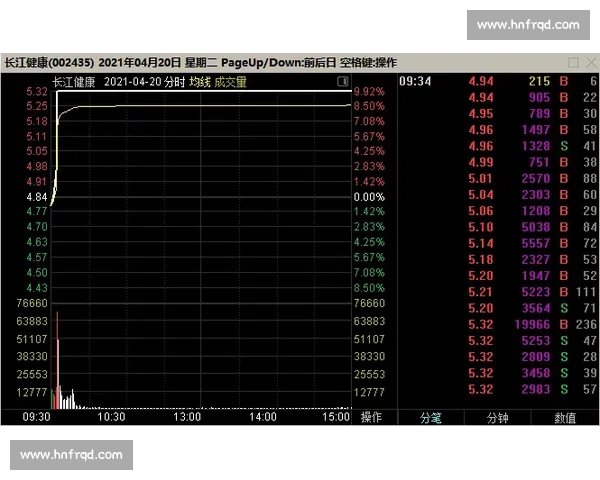The image size is (600, 480).
Task: Click the tallest red volume bar
Action: click(x=57, y=360)
